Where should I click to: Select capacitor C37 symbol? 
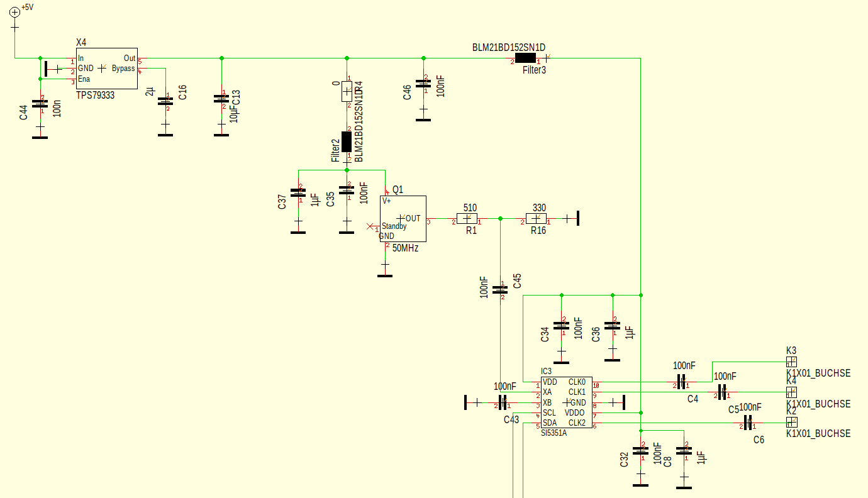(x=298, y=193)
